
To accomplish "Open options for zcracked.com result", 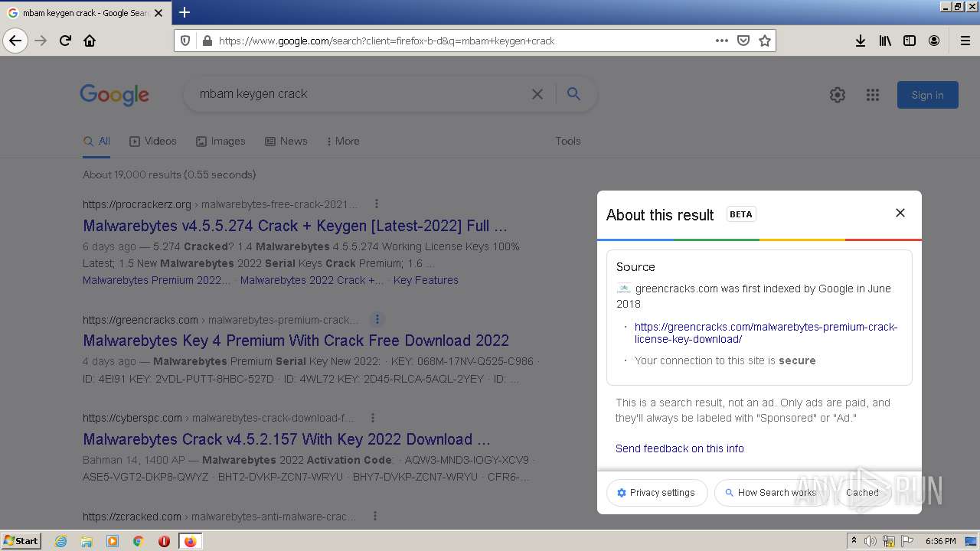I will pos(375,517).
